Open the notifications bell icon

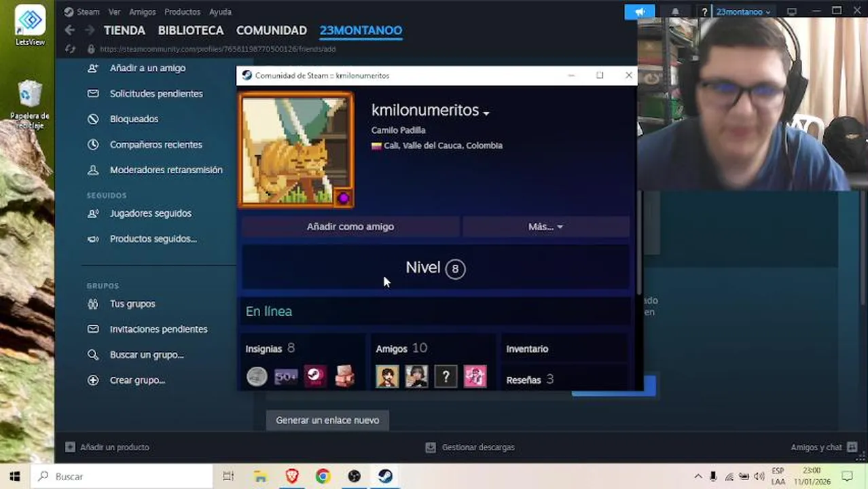675,12
